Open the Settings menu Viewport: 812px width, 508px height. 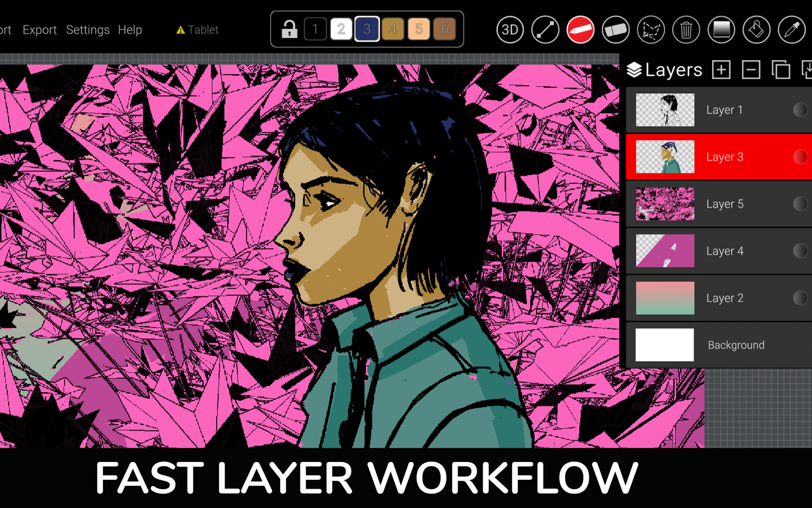(x=87, y=30)
